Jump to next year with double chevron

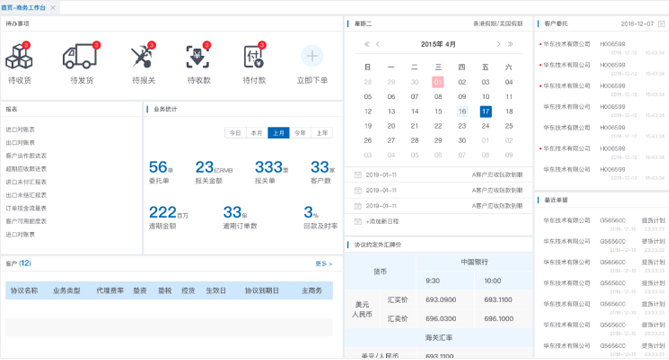click(510, 44)
